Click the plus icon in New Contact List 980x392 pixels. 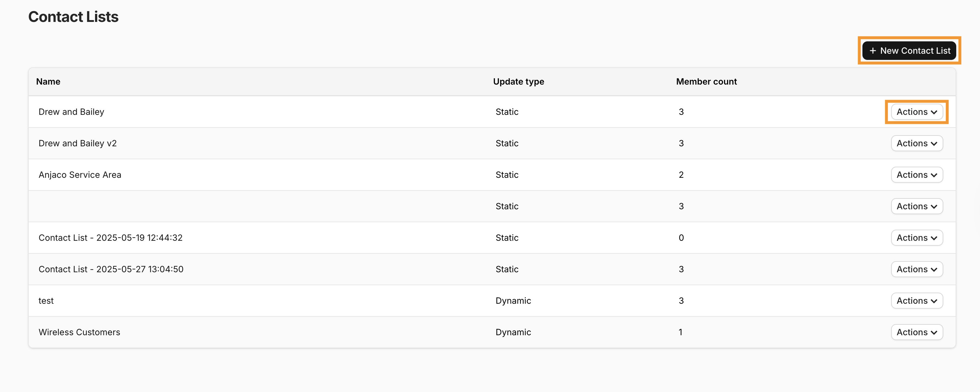[x=873, y=51]
